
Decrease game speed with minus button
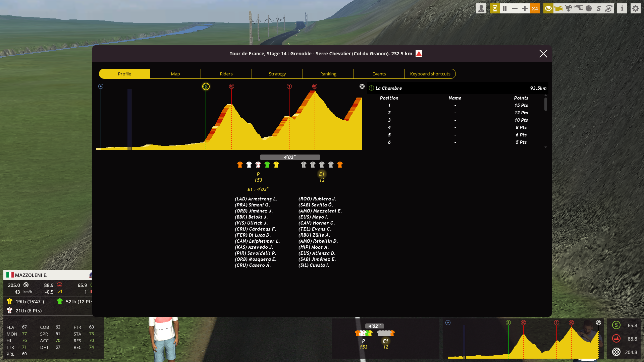click(515, 8)
